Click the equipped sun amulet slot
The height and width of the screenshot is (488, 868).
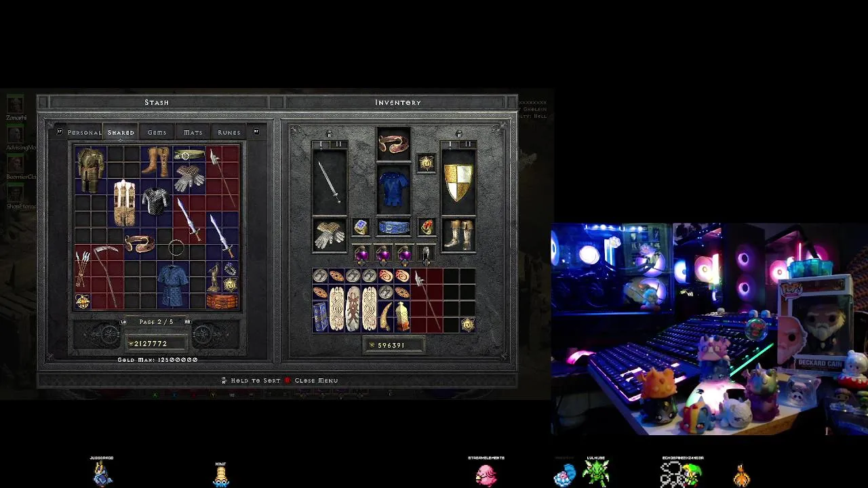[426, 163]
